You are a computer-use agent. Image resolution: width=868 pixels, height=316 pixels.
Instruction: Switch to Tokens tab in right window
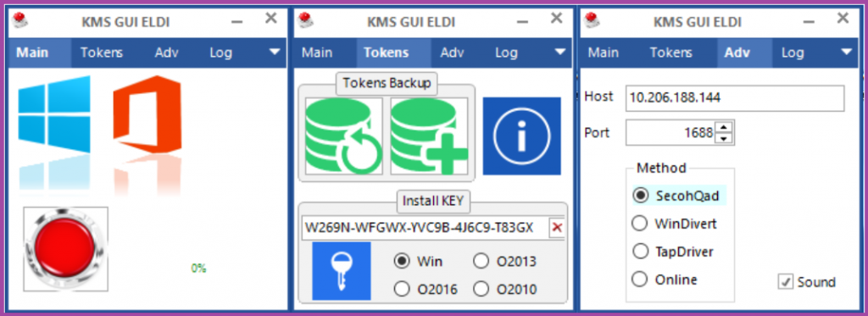671,53
